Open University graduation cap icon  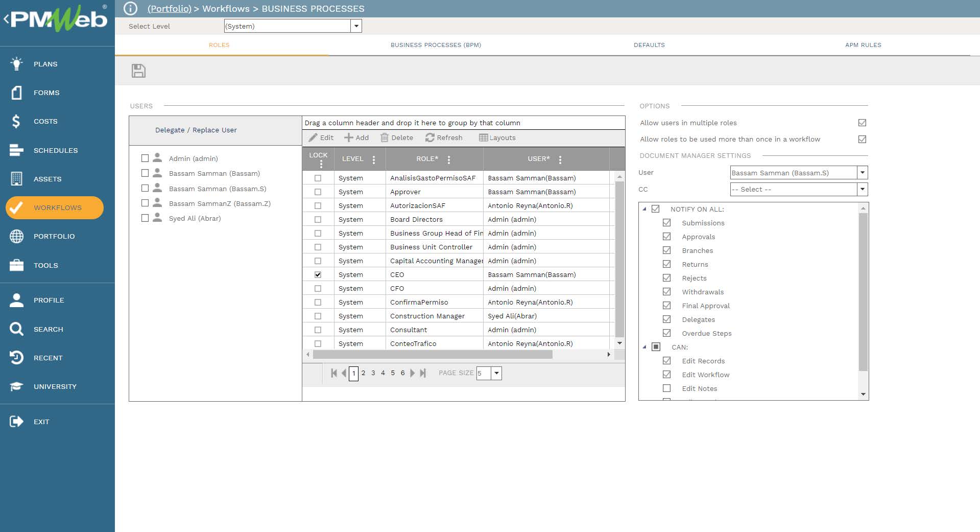click(x=16, y=386)
